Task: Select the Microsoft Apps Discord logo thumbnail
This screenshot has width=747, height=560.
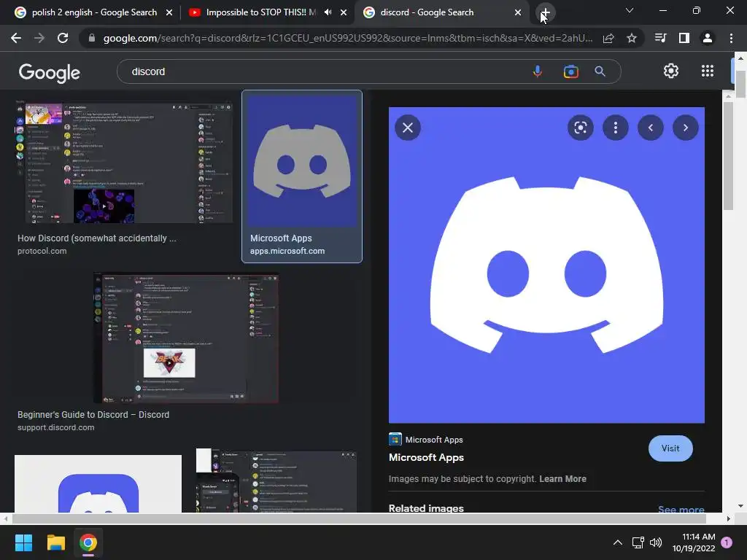Action: [302, 161]
